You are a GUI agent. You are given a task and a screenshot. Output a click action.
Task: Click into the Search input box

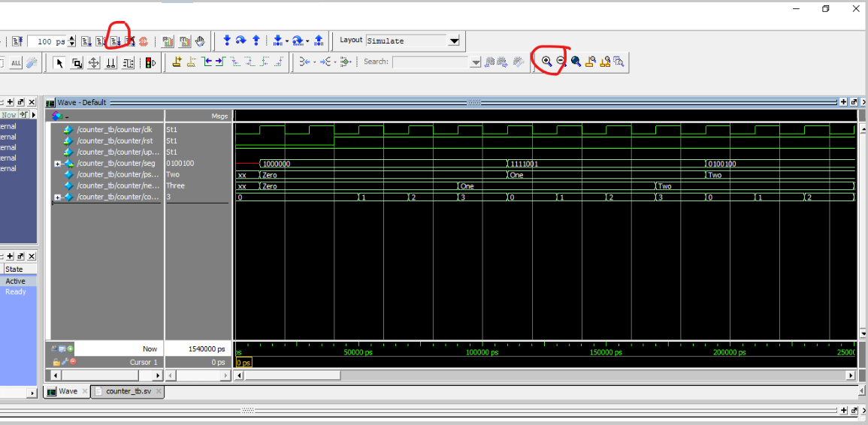[431, 62]
